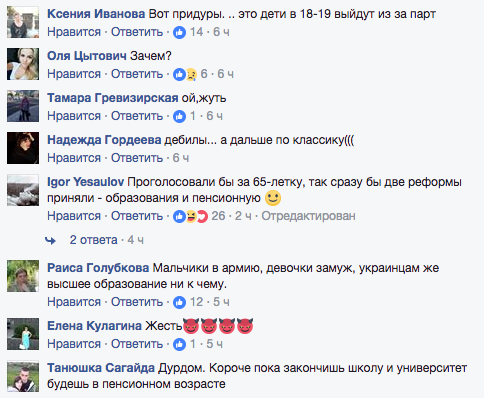Click the reply arrow icon beside 2 ответа
This screenshot has width=484, height=398.
[50, 240]
